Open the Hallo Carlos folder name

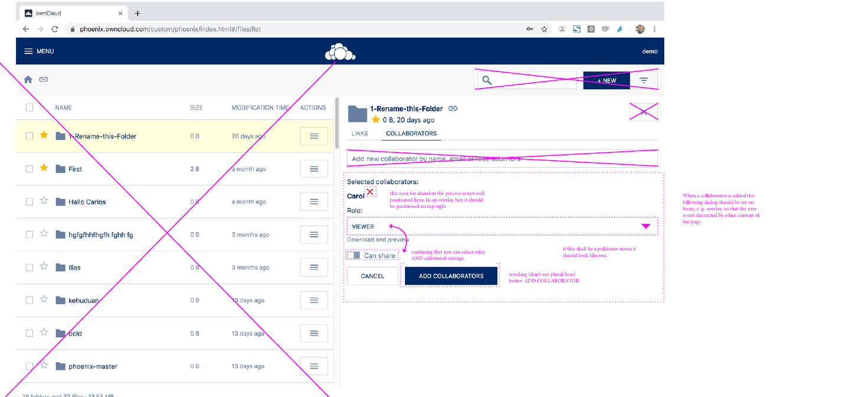pyautogui.click(x=87, y=201)
